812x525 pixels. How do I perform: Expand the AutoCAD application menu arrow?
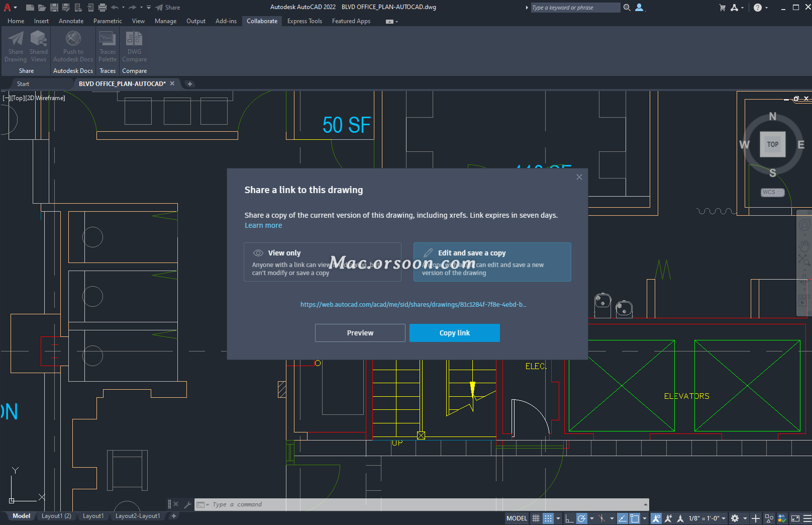(x=16, y=8)
